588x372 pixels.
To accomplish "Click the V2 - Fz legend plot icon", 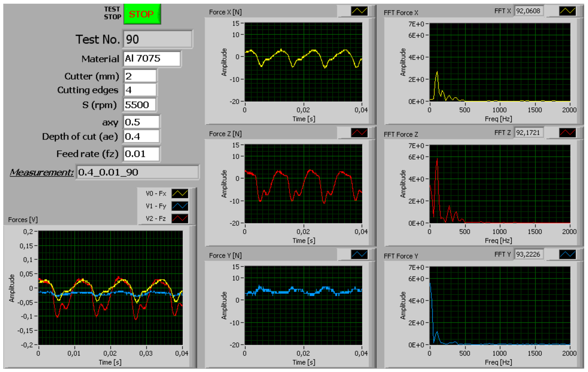I will [x=180, y=218].
